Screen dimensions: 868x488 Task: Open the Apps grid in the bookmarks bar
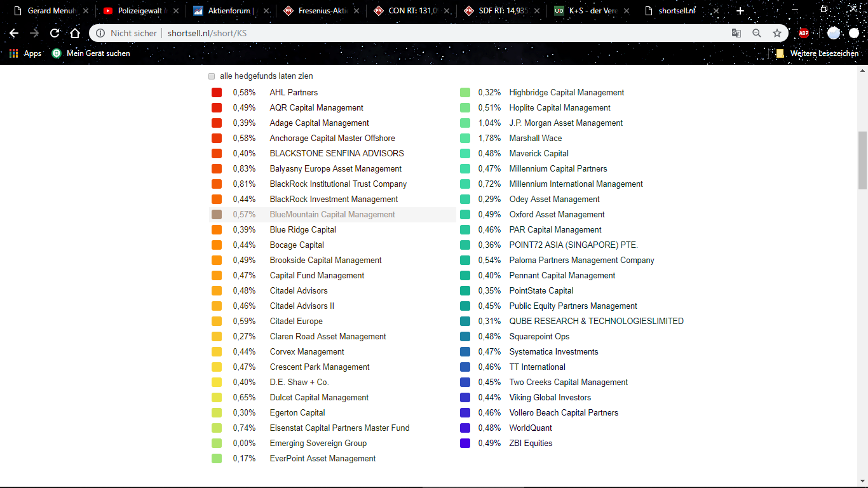(x=25, y=53)
